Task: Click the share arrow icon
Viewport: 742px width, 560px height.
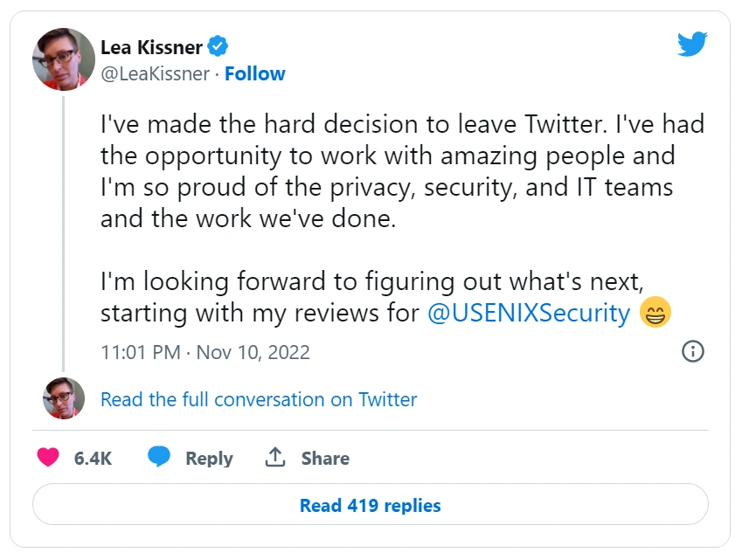Action: 275,458
